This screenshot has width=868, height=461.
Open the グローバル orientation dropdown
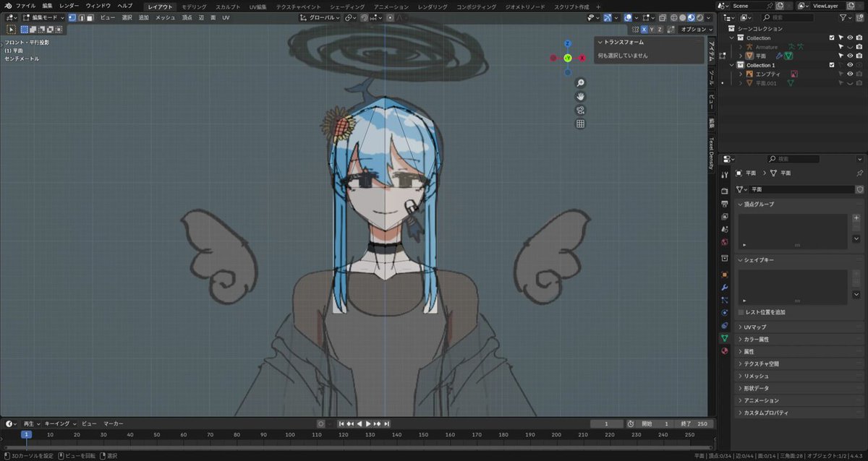coord(320,17)
